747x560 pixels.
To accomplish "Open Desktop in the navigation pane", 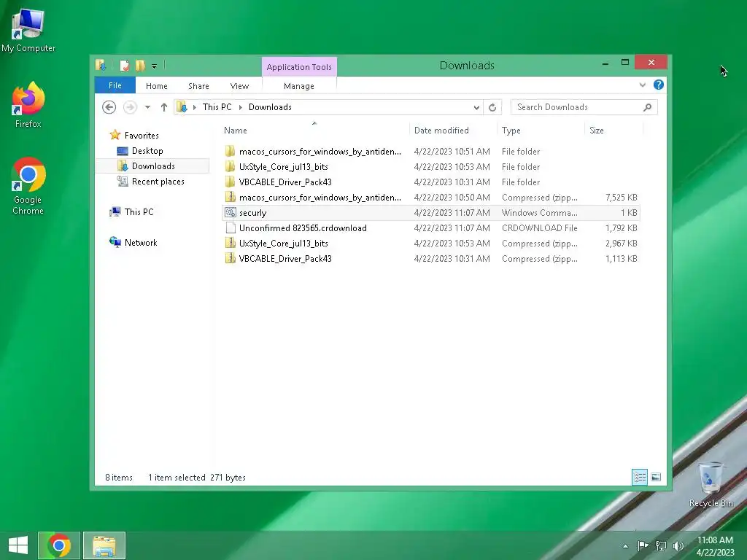I will pyautogui.click(x=147, y=151).
